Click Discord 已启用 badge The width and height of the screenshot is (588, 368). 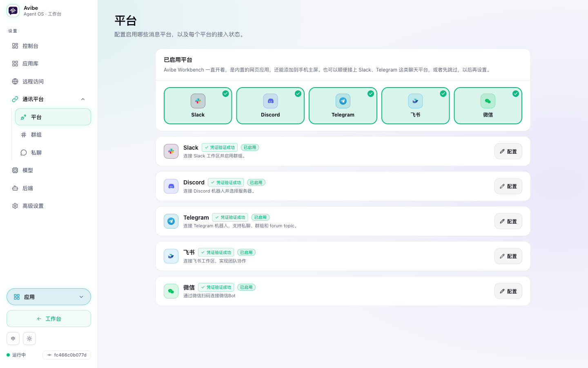[256, 183]
